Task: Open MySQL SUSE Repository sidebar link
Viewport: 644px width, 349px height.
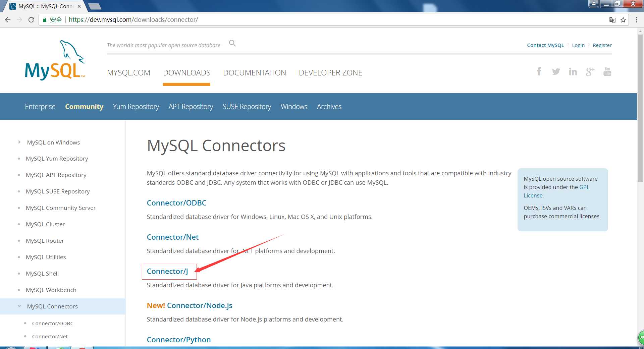Action: [x=58, y=191]
